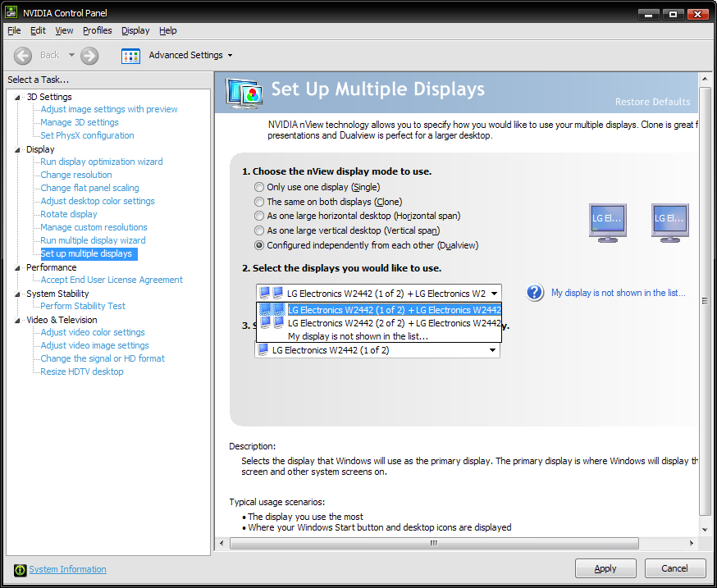Image resolution: width=717 pixels, height=588 pixels.
Task: Click the Apply button
Action: pyautogui.click(x=605, y=568)
